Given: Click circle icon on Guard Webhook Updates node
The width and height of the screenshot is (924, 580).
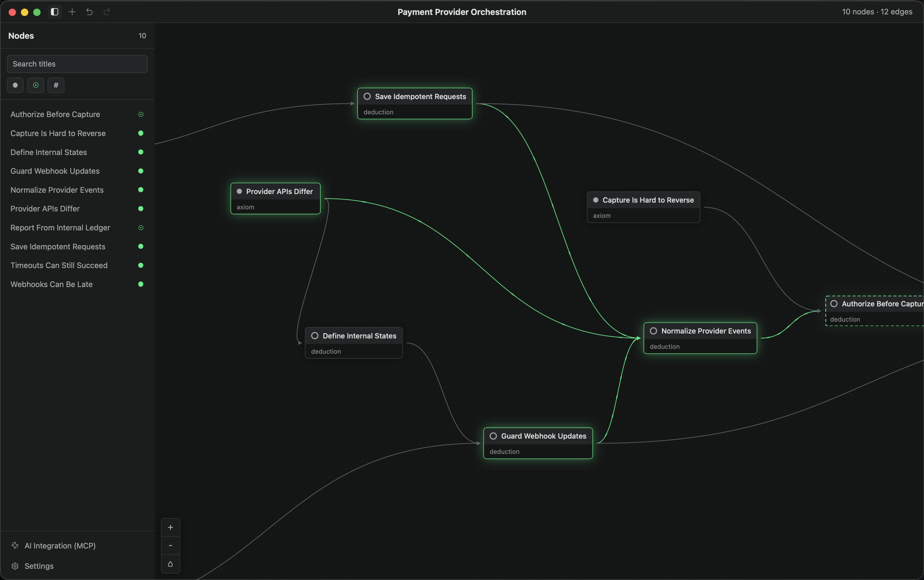Looking at the screenshot, I should tap(494, 436).
